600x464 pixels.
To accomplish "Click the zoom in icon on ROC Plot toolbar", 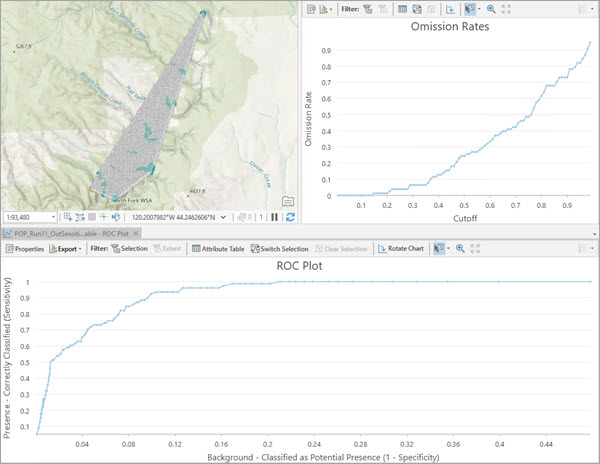I will point(459,248).
